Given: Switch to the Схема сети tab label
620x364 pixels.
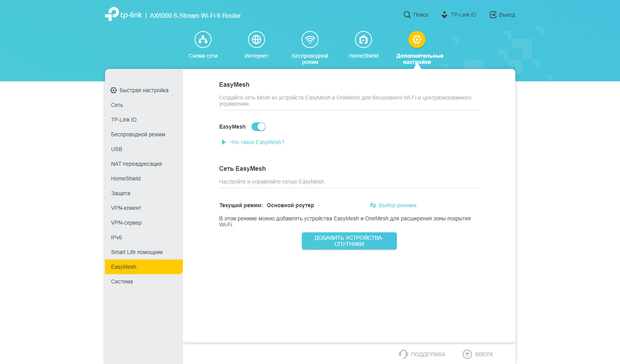Looking at the screenshot, I should tap(203, 56).
